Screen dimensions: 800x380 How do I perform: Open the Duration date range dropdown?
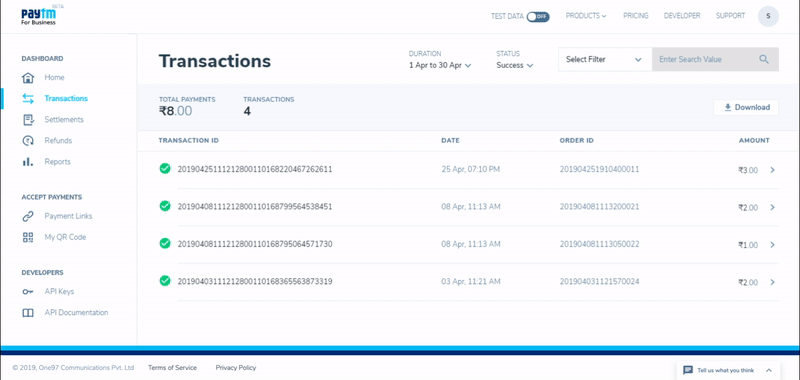click(x=440, y=65)
